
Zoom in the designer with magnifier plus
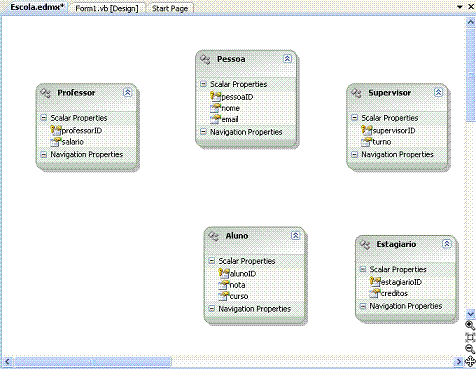(470, 325)
